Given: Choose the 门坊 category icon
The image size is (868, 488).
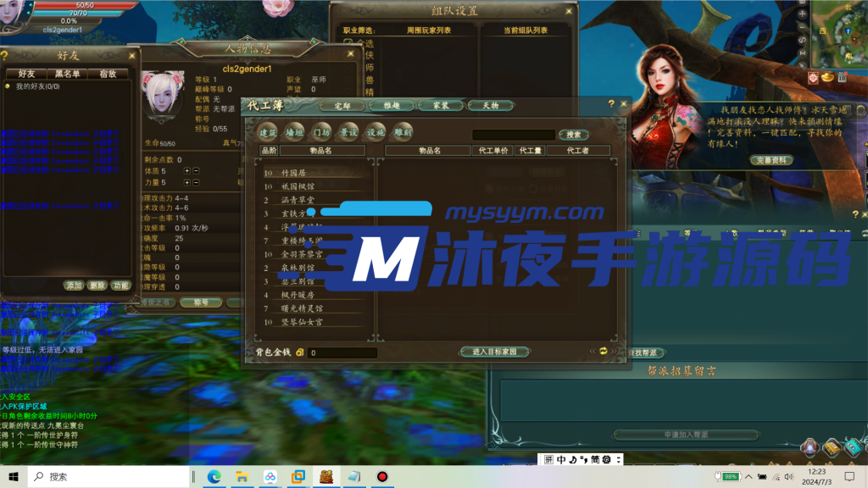Looking at the screenshot, I should pos(321,132).
